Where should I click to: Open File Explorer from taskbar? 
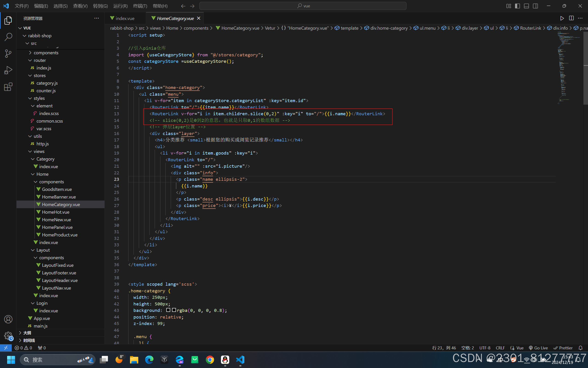click(134, 359)
